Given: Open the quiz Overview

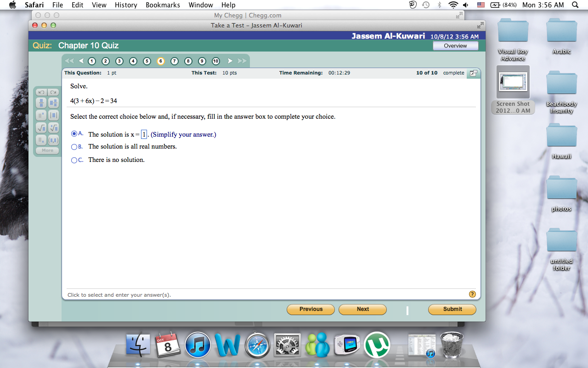Looking at the screenshot, I should coord(455,46).
